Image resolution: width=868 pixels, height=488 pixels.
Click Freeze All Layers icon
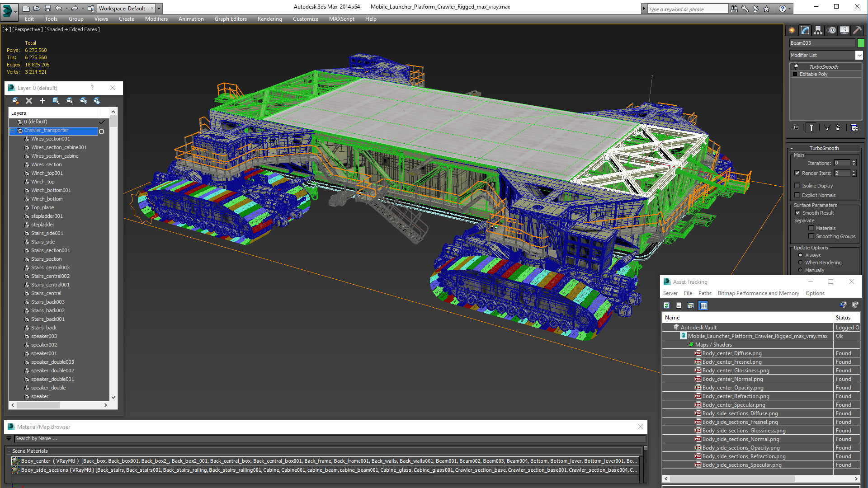97,101
